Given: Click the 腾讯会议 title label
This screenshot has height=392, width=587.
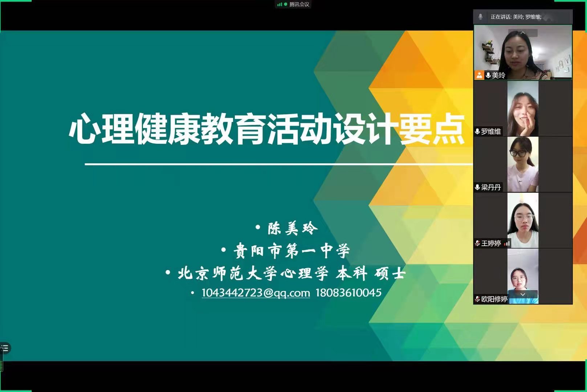Looking at the screenshot, I should [299, 4].
